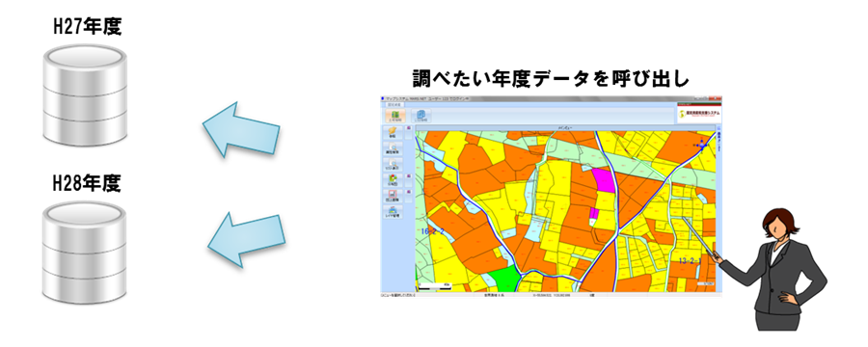Image resolution: width=868 pixels, height=347 pixels.
Task: Click the second blue ribbon icon
Action: click(421, 115)
